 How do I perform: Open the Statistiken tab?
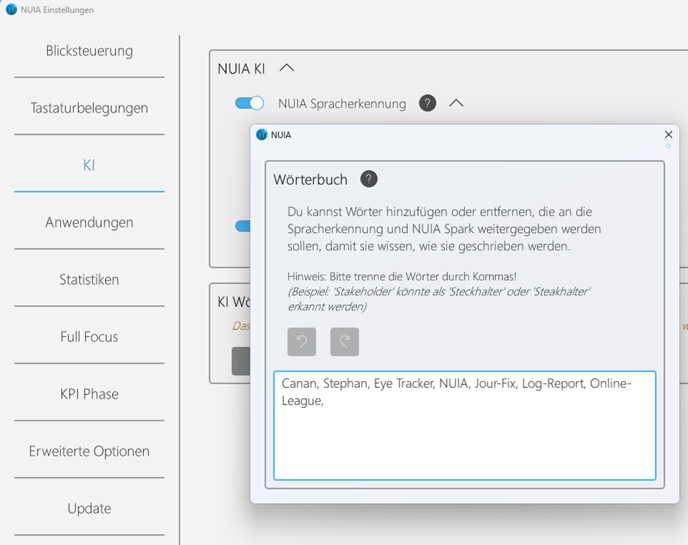coord(89,280)
